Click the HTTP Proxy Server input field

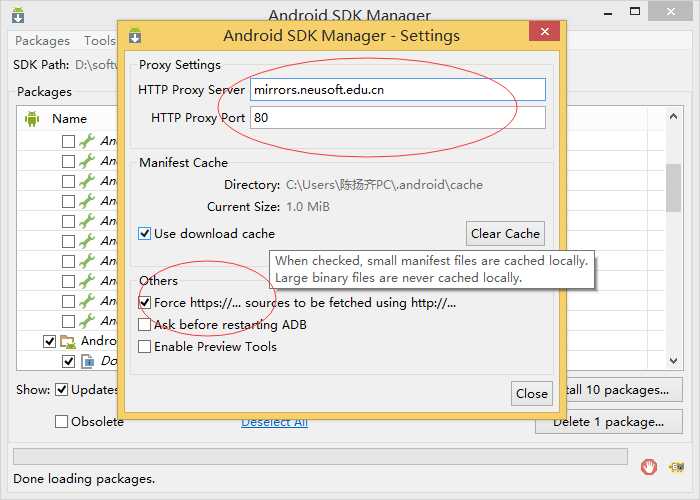[x=397, y=90]
